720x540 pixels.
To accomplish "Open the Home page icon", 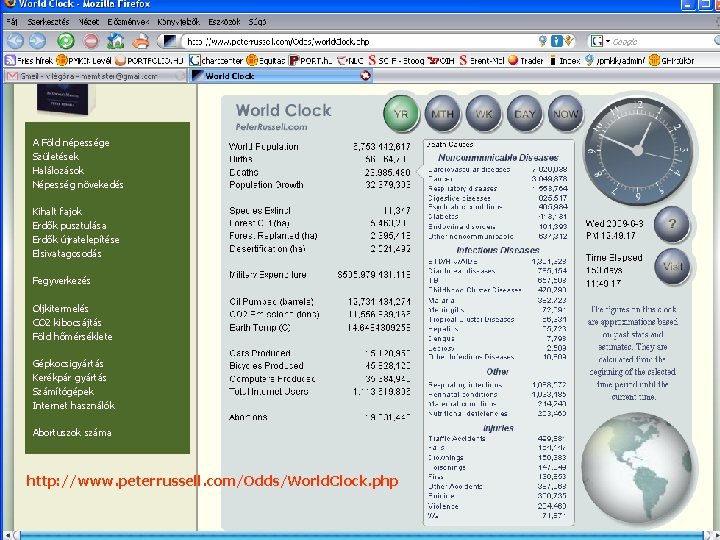I will 116,41.
